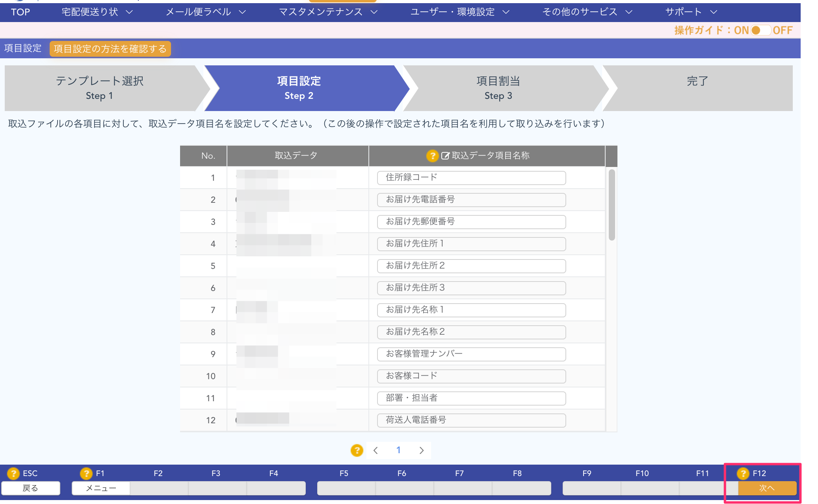Click help icon next to ESC key
This screenshot has width=818, height=504.
pos(13,473)
